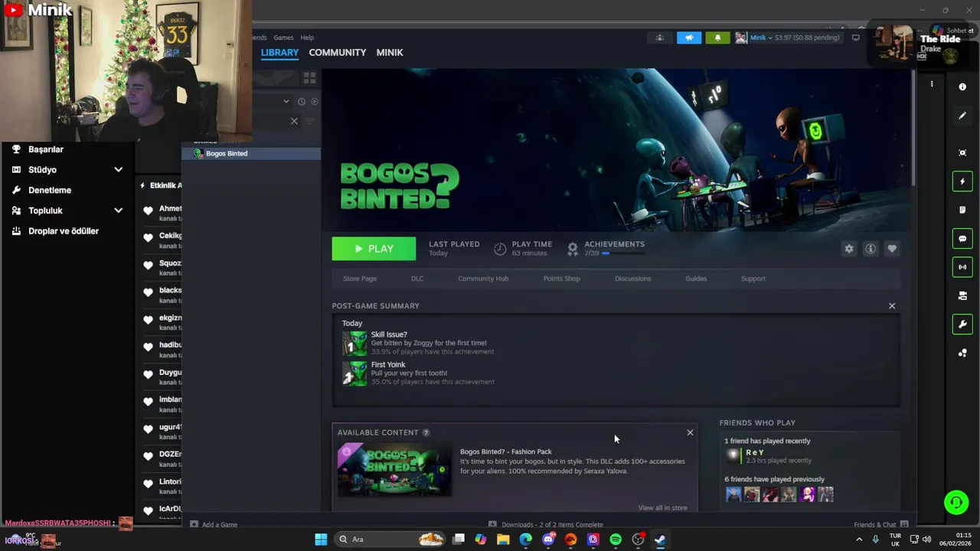The width and height of the screenshot is (980, 551).
Task: Toggle wrench tools button in right sidebar
Action: click(962, 324)
